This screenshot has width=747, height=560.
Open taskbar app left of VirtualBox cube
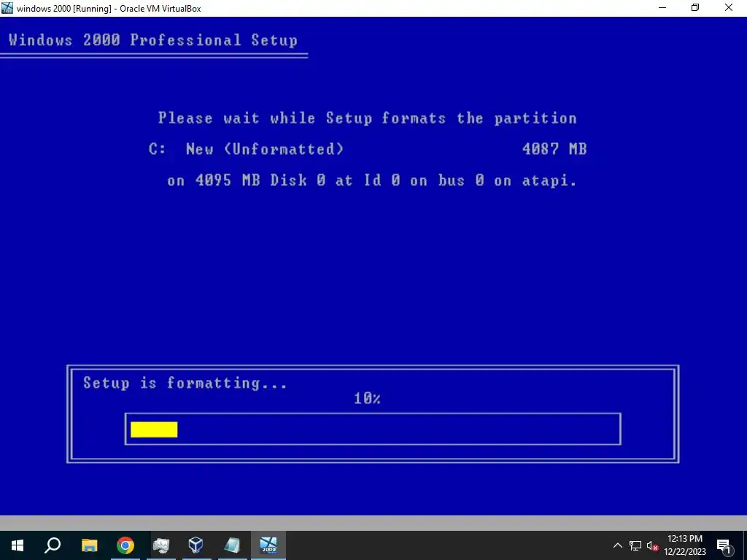161,545
